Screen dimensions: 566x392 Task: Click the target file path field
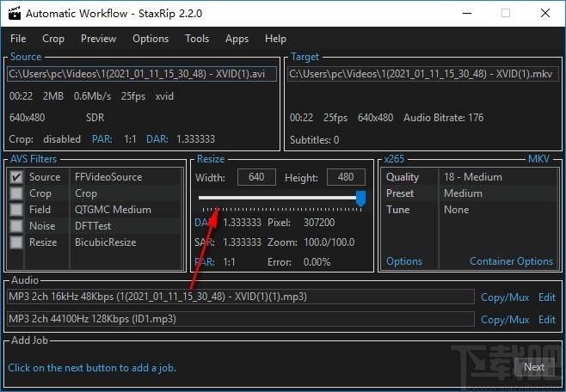pyautogui.click(x=423, y=74)
